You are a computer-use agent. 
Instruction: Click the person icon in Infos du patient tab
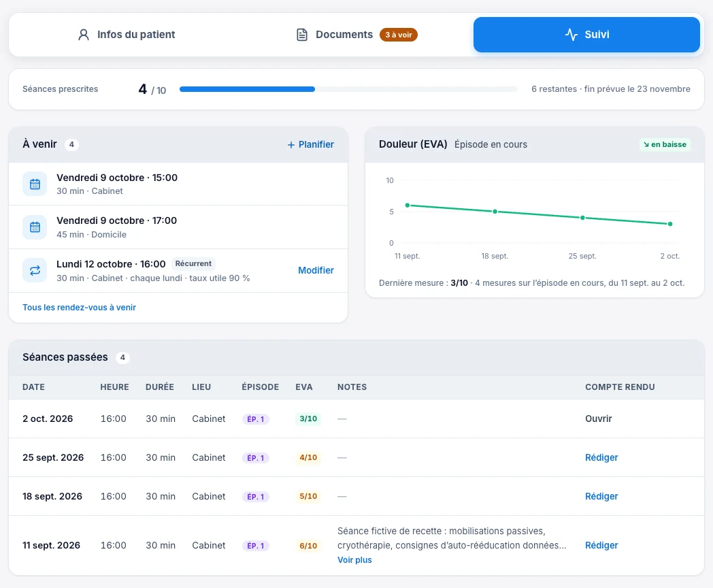tap(84, 35)
